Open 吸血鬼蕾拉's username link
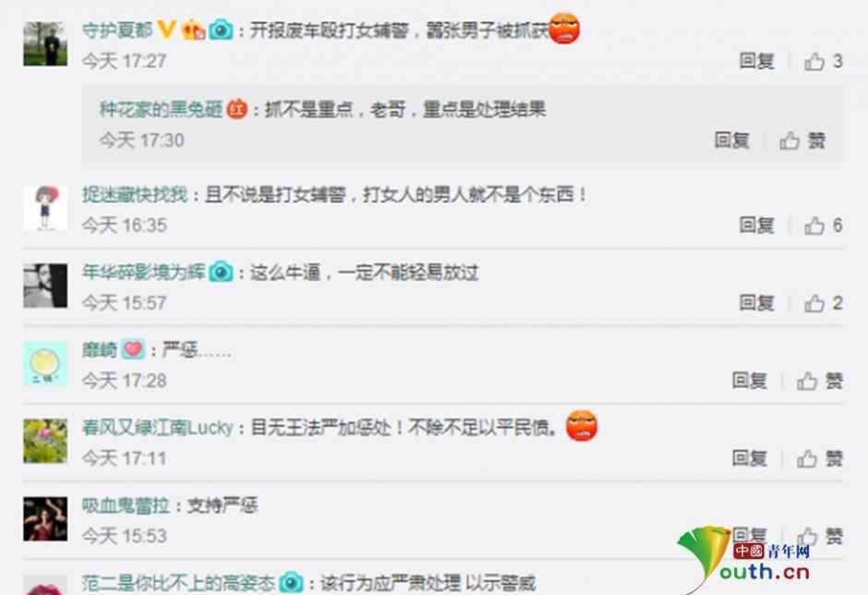Image resolution: width=868 pixels, height=595 pixels. click(126, 505)
